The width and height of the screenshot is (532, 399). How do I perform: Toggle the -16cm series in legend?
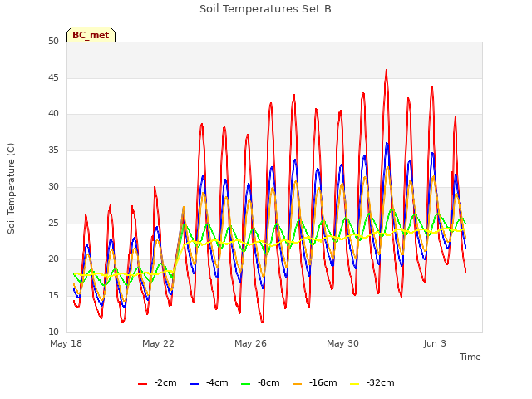click(315, 383)
